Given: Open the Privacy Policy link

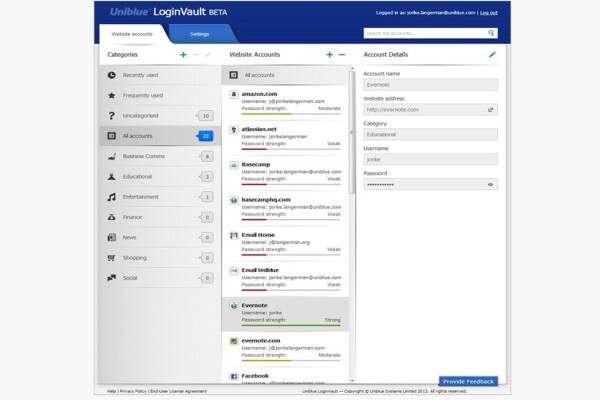Looking at the screenshot, I should tap(133, 391).
